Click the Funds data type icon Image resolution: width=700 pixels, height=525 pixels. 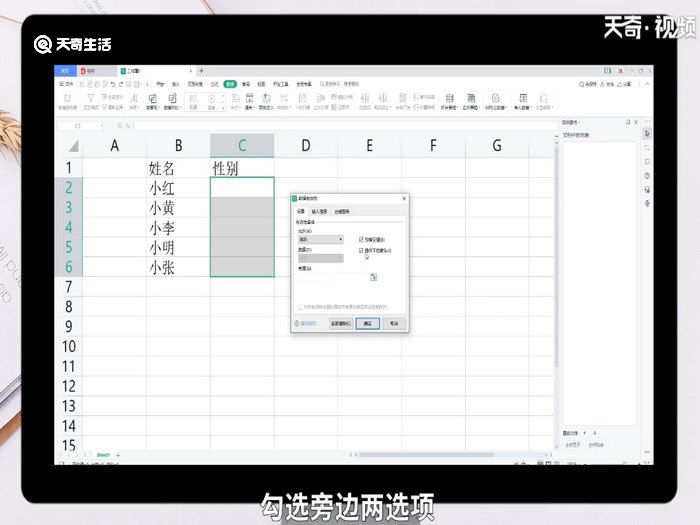(212, 98)
